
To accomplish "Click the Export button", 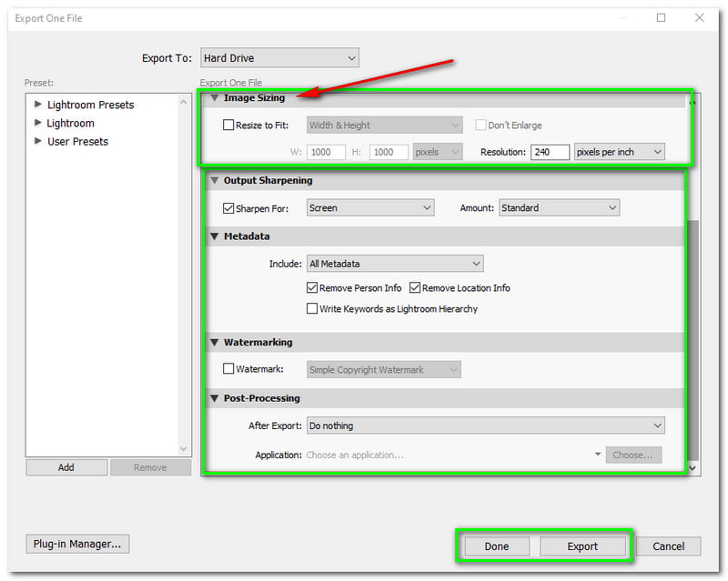I will tap(582, 546).
